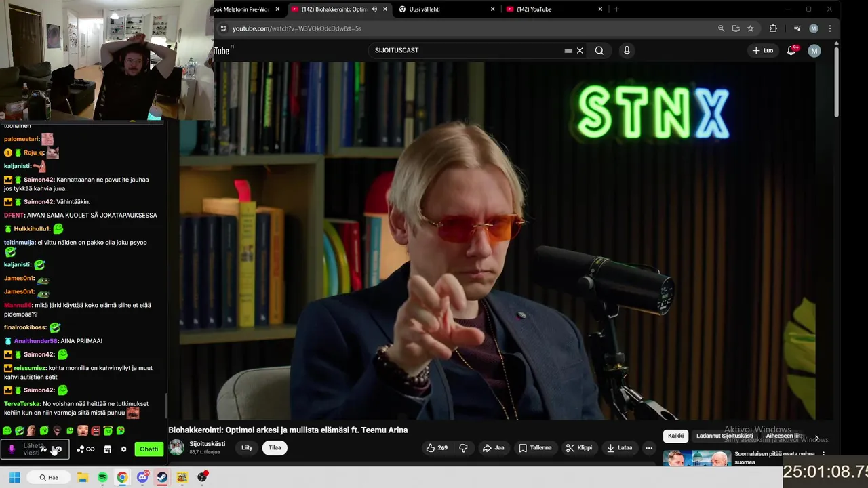Open channel points icon in chat

[x=85, y=449]
